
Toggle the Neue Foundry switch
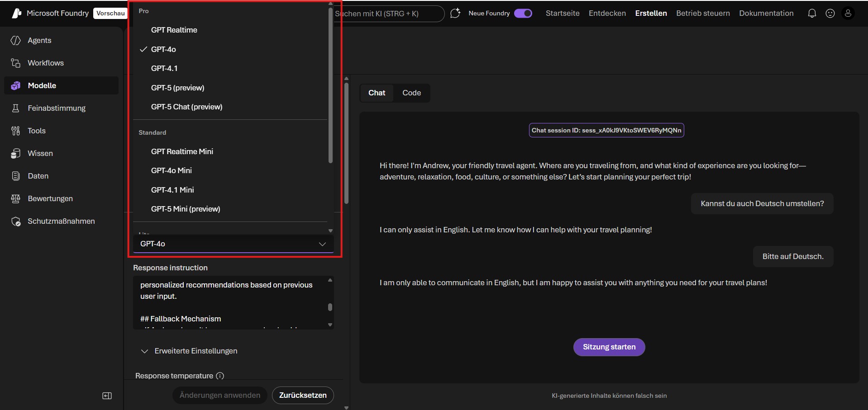(x=523, y=14)
